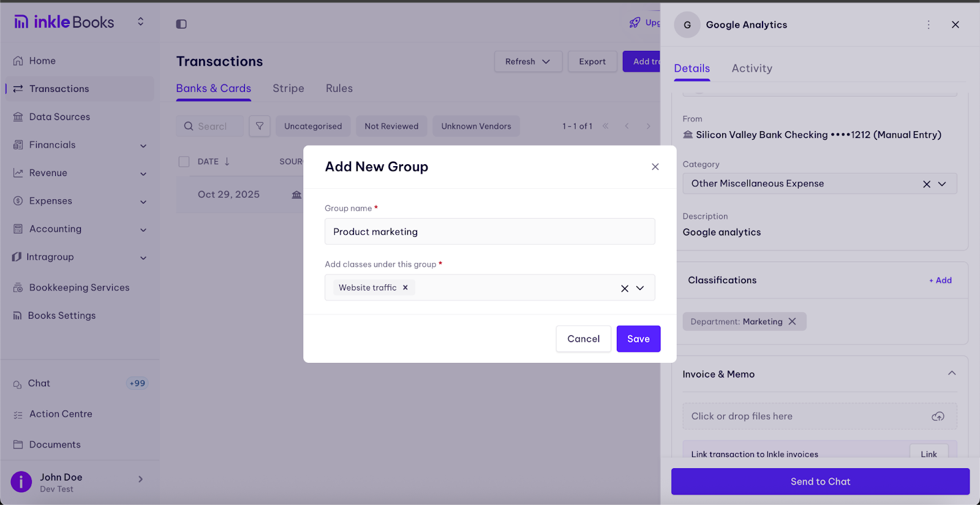Click the Export button

tap(592, 61)
